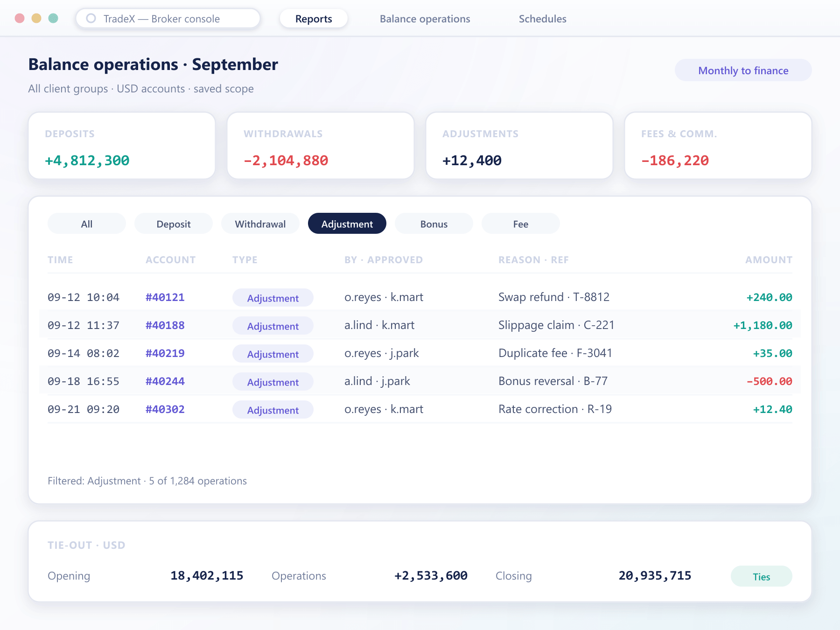This screenshot has width=840, height=630.
Task: Click the Adjustments summary card
Action: point(519,146)
